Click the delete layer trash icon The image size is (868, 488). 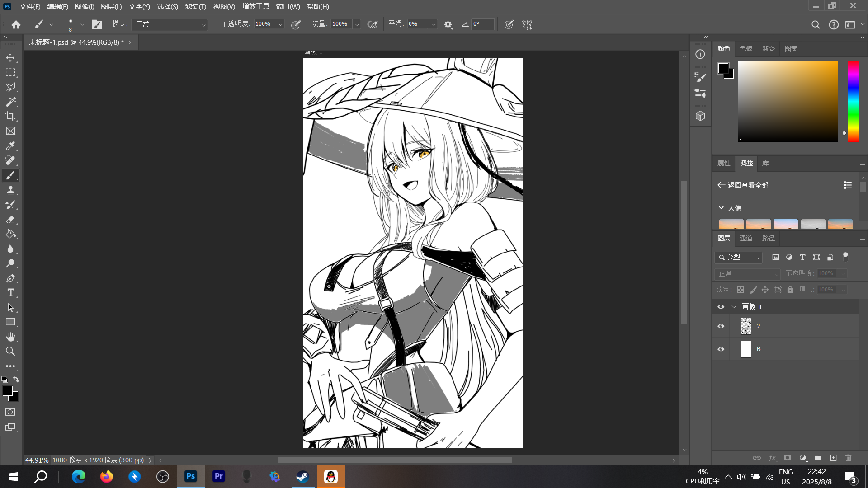pyautogui.click(x=848, y=458)
